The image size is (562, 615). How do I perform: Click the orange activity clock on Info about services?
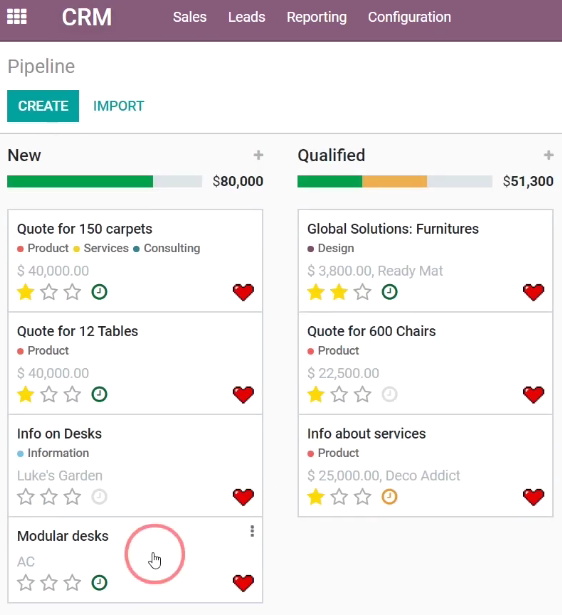coord(389,497)
